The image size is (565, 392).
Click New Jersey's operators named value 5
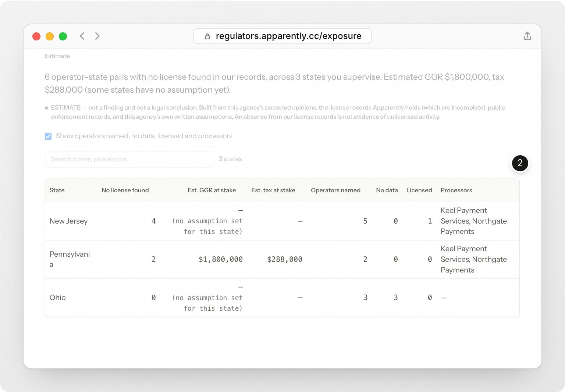pos(365,221)
